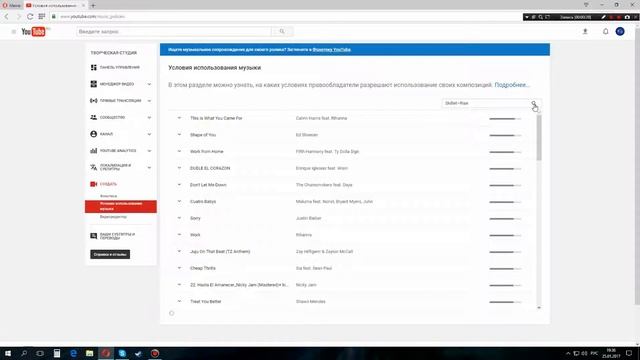Click the popularity bar for 'Cheap Thrills'
The image size is (640, 360).
[505, 269]
